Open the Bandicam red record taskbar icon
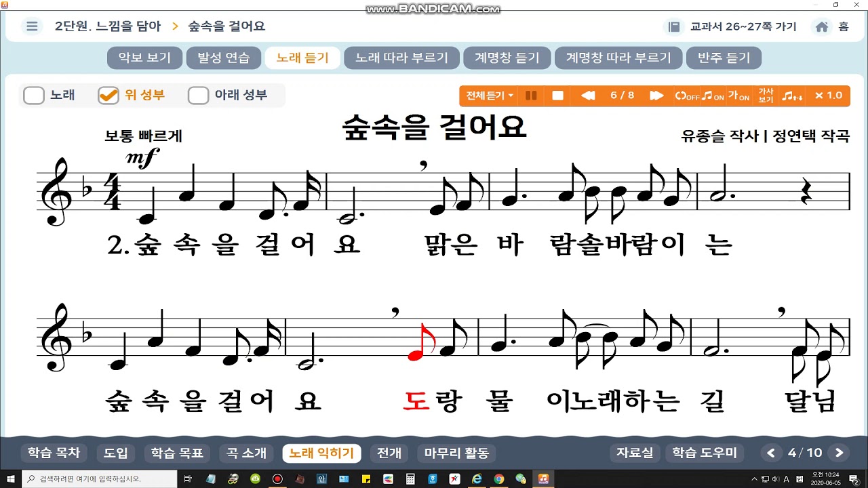This screenshot has width=868, height=488. point(277,479)
